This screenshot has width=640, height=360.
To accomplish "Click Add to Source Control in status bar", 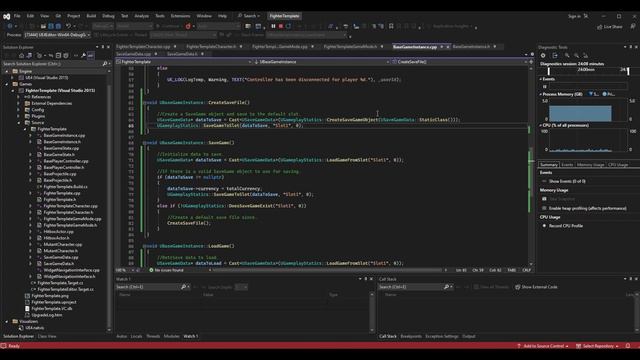I will (543, 346).
